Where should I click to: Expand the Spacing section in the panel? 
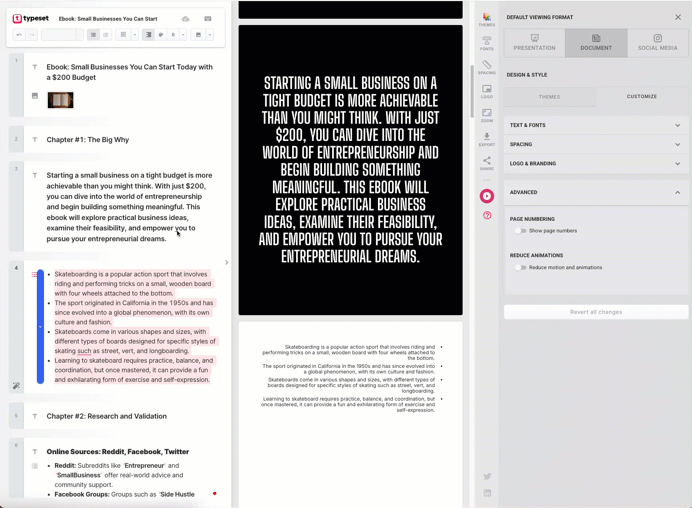coord(596,144)
